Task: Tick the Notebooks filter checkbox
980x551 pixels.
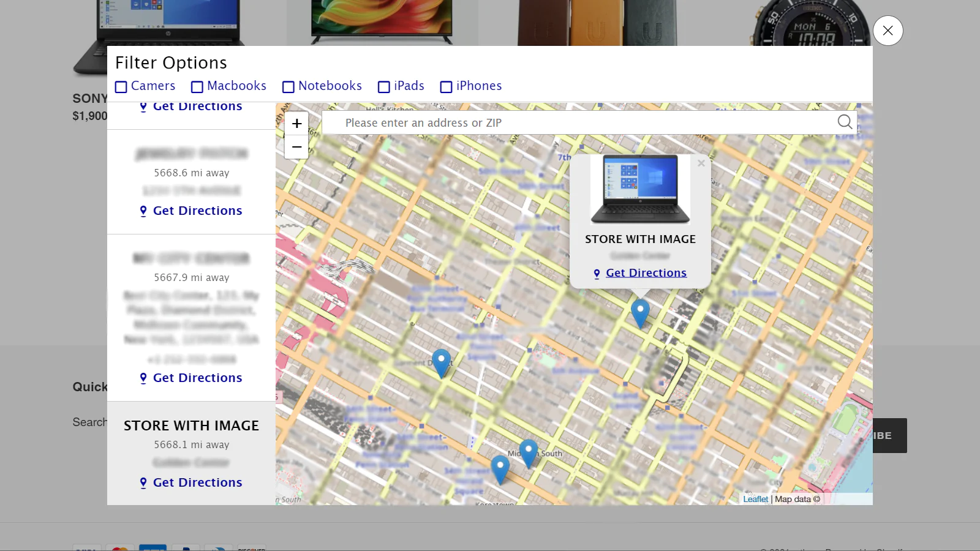Action: [288, 87]
